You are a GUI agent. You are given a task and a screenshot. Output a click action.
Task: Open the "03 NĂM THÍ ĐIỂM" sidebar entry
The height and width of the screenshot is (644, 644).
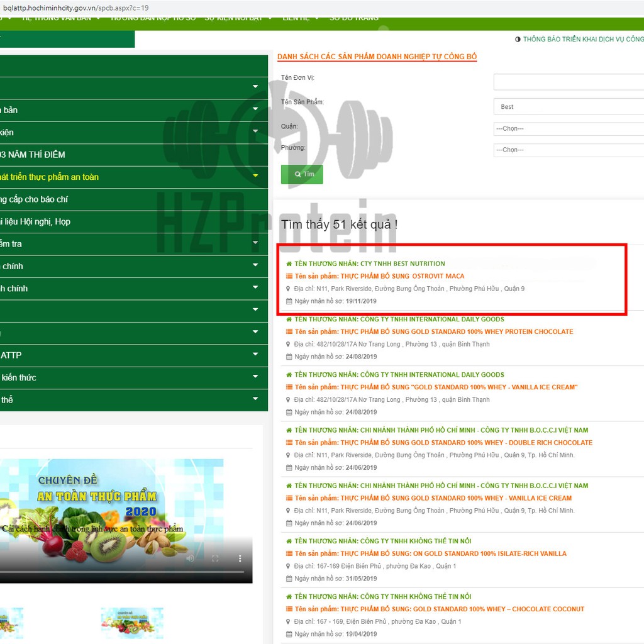133,155
